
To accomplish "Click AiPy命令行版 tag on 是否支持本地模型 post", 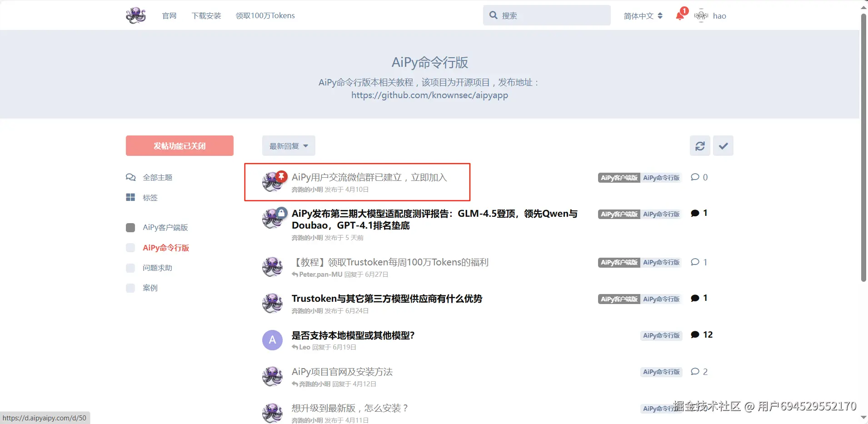I will [661, 335].
